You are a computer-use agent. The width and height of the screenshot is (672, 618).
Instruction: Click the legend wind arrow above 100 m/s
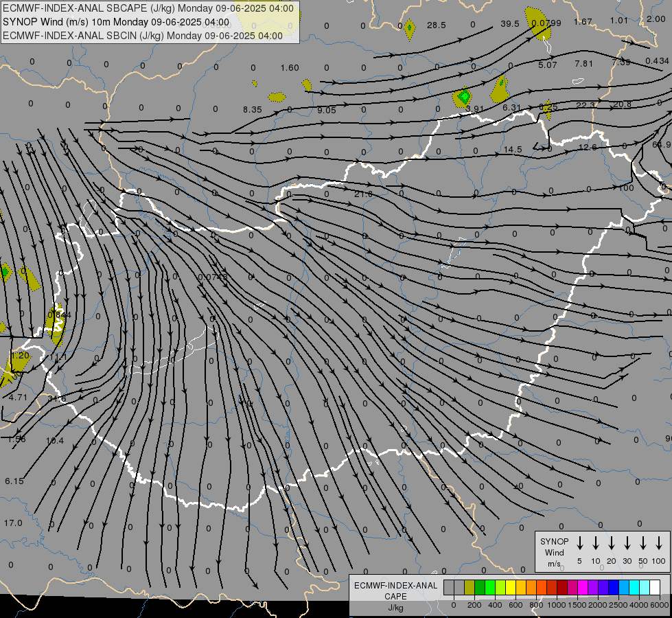(x=659, y=543)
